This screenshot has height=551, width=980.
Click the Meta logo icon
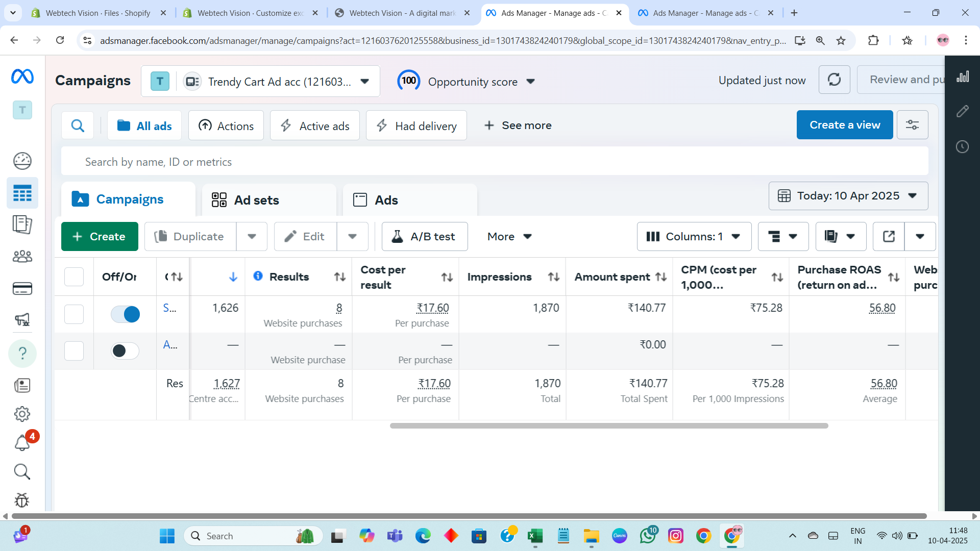tap(22, 77)
